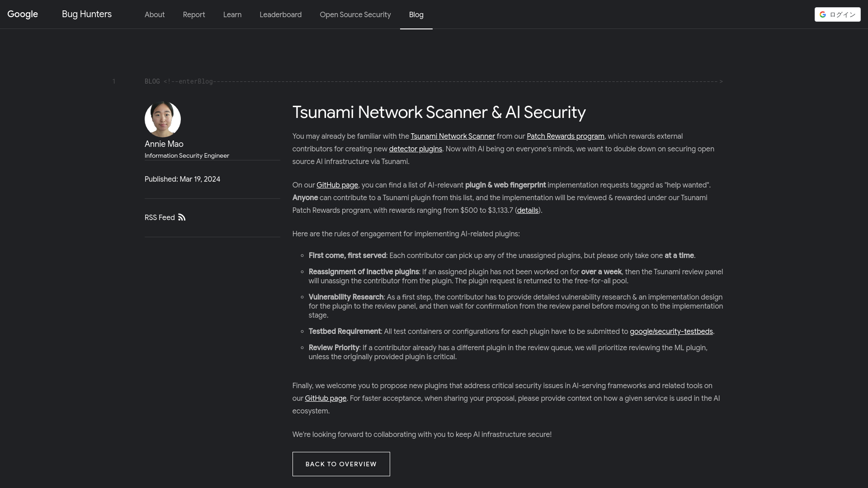The image size is (868, 488).
Task: Click the ログイン sign-in button
Action: click(838, 14)
